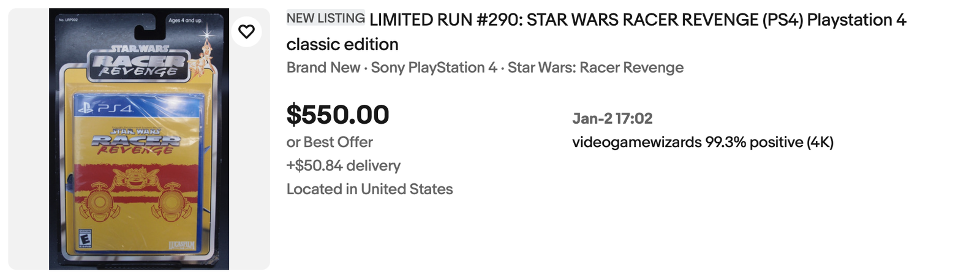Click the "or Best Offer" text
The height and width of the screenshot is (277, 980).
(330, 142)
